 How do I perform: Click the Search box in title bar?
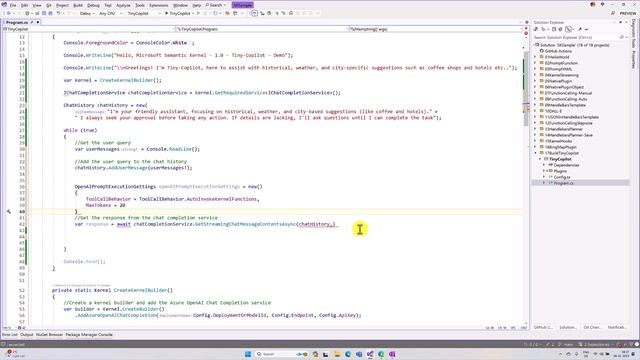click(x=216, y=5)
